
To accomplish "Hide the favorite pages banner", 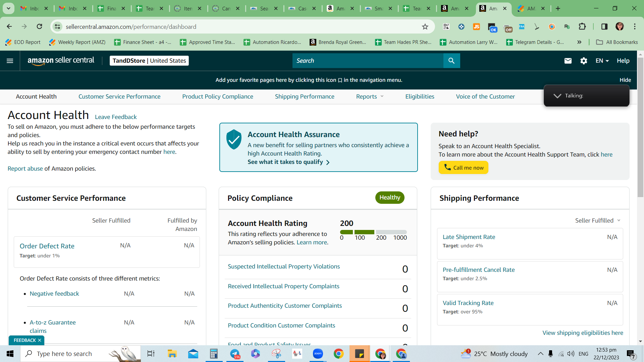I will tap(625, 80).
